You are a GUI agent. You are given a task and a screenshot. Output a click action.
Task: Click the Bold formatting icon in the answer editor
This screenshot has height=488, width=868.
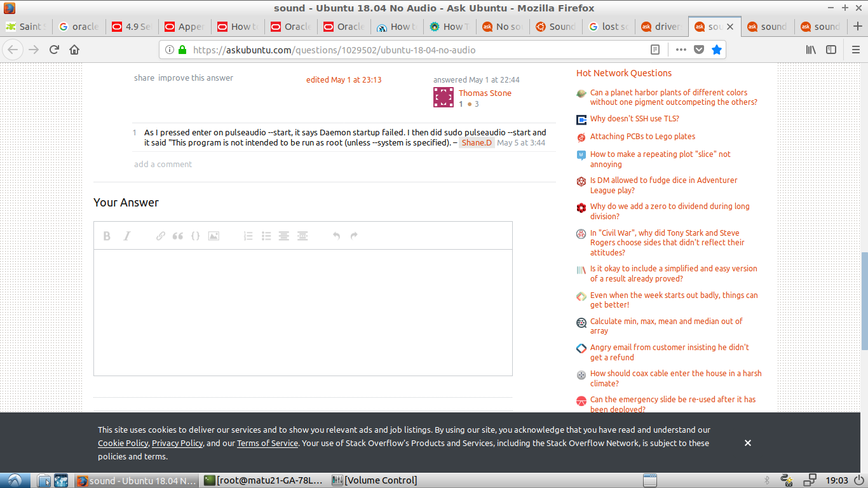coord(107,236)
